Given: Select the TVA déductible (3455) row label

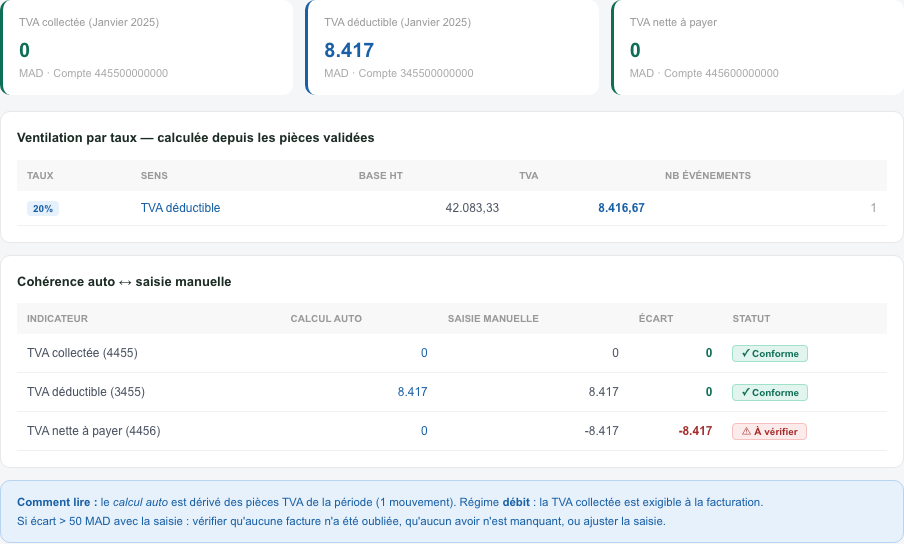Looking at the screenshot, I should tap(85, 392).
